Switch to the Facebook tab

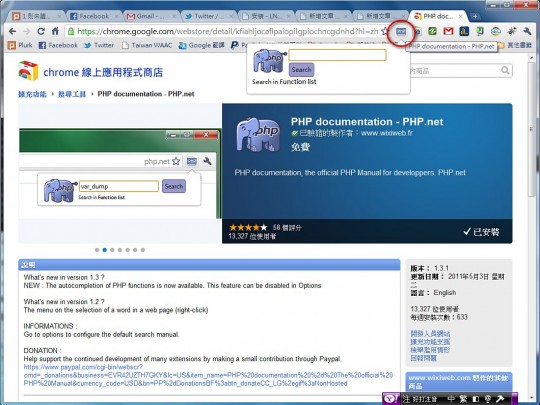click(x=93, y=16)
